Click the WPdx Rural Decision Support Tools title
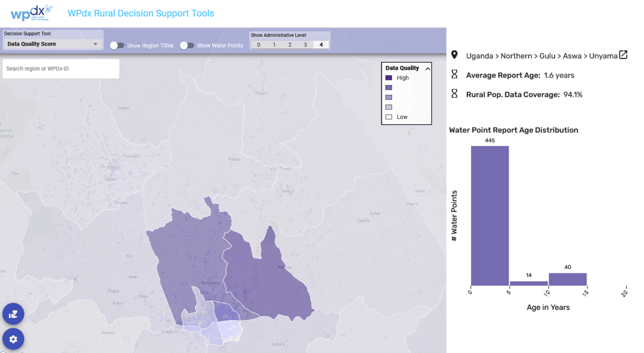This screenshot has width=644, height=353. point(141,13)
